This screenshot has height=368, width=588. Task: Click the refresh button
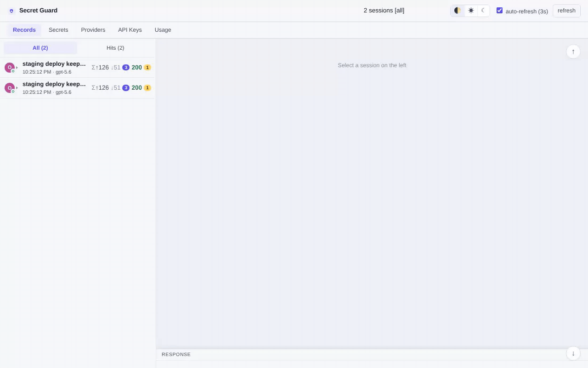click(566, 11)
